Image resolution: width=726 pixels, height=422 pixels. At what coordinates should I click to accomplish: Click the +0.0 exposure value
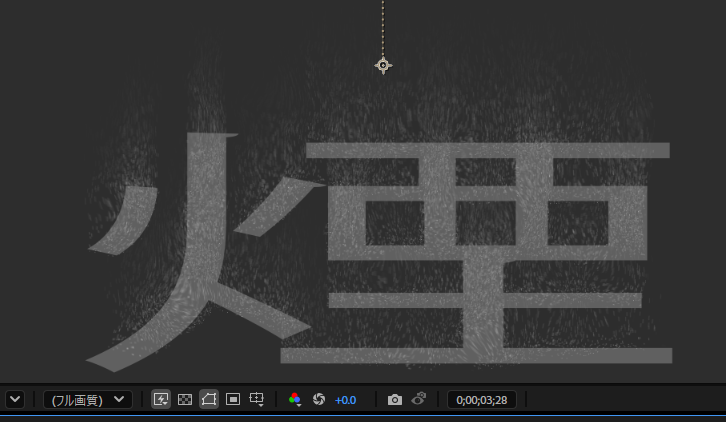tap(345, 400)
